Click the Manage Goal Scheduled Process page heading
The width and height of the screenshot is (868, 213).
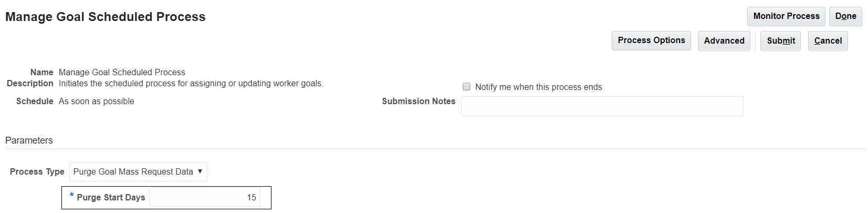point(105,17)
